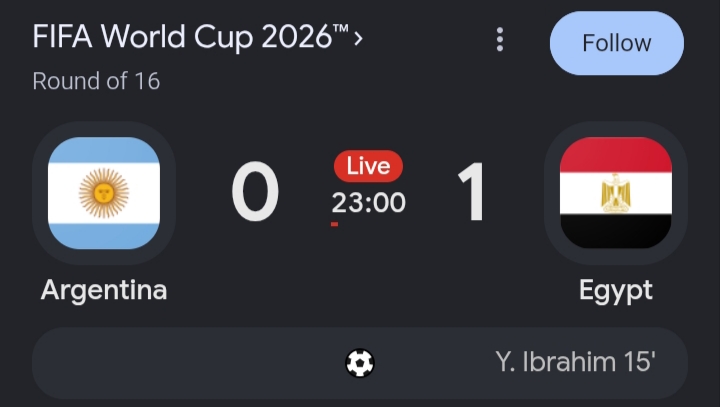Tap the Egypt flag icon
The image size is (720, 407).
[616, 193]
